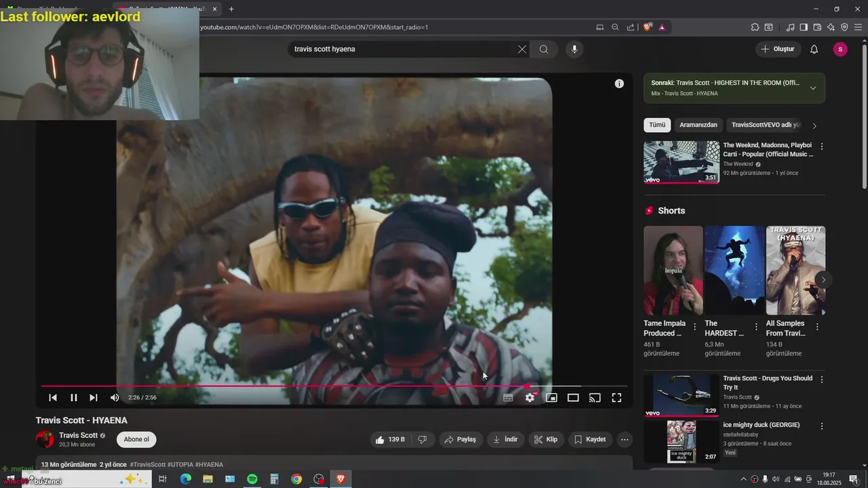This screenshot has width=868, height=488.
Task: Toggle the Brave sidebar panel
Action: click(x=804, y=27)
